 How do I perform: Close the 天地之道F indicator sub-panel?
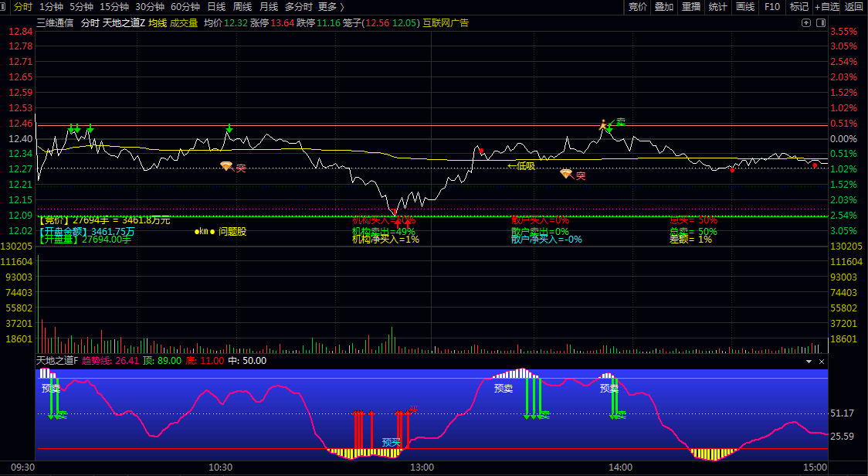point(822,362)
